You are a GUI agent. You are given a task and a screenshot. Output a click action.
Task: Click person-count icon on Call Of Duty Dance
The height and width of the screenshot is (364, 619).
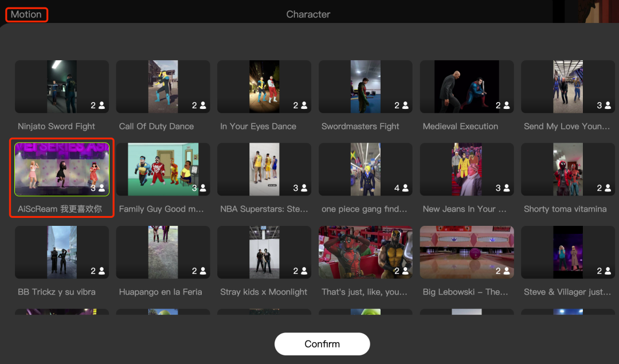tap(203, 105)
